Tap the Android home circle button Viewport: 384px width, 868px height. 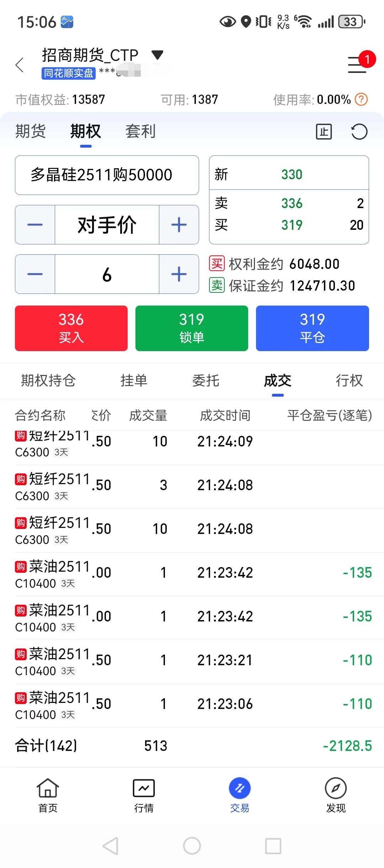192,846
